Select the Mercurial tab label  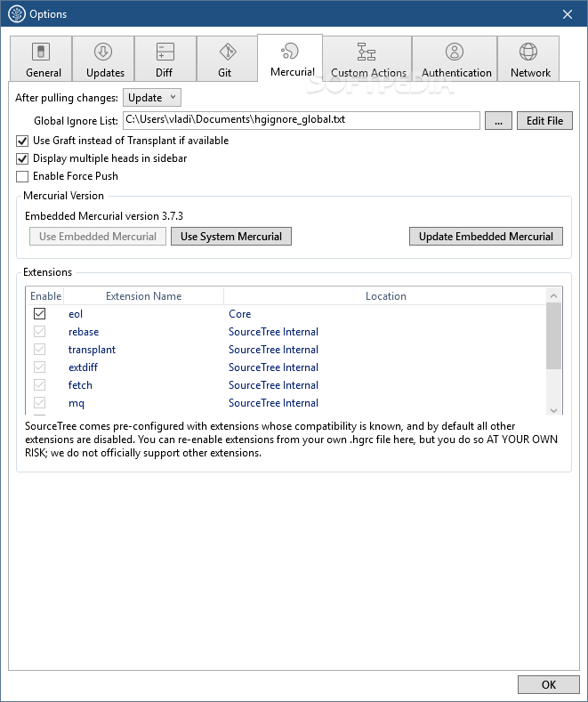point(293,72)
